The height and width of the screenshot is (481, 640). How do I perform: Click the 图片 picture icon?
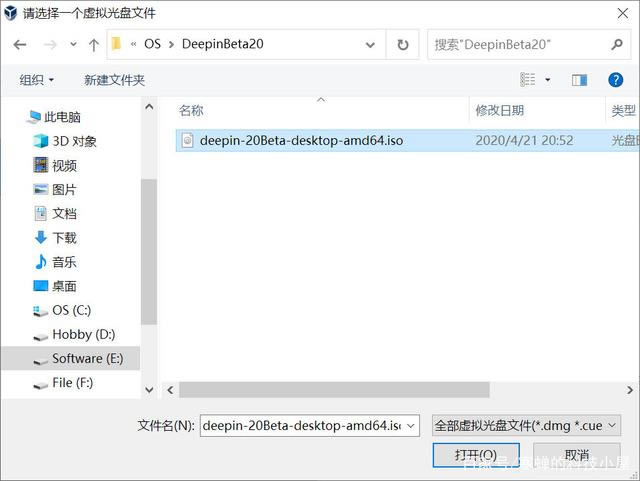41,189
